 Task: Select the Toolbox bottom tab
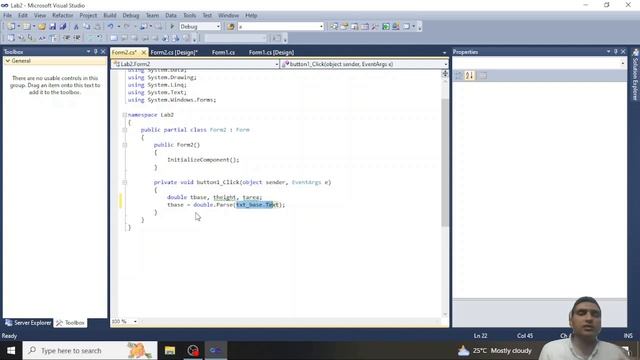[70, 323]
